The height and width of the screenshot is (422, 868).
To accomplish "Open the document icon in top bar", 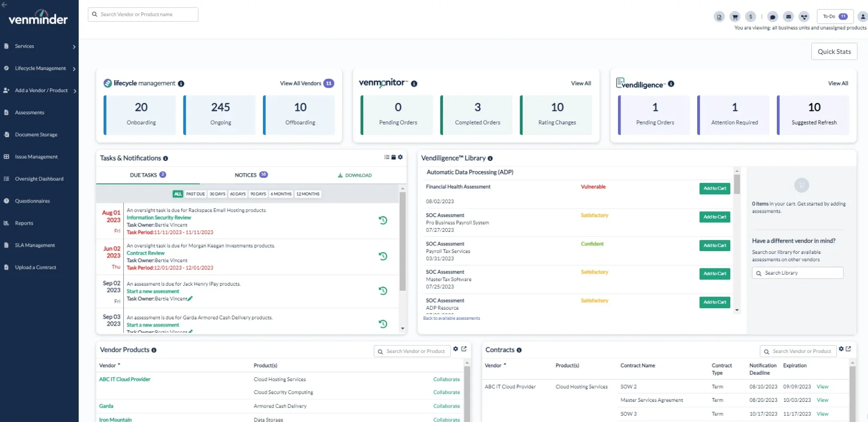I will (x=719, y=17).
